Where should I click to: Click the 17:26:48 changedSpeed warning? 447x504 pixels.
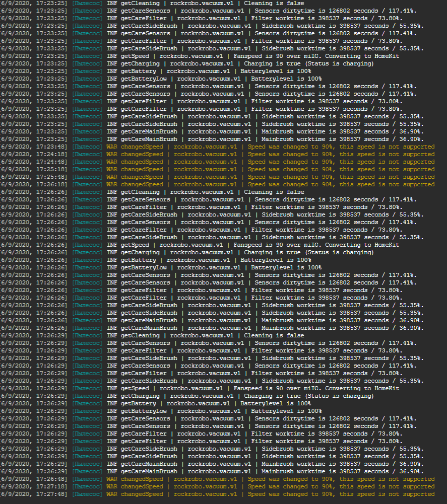[x=217, y=479]
